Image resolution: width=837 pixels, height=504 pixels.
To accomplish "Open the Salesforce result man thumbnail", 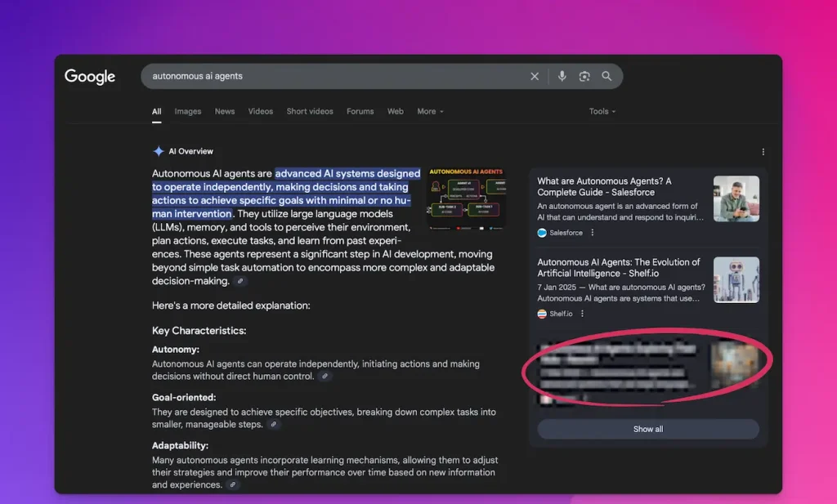I will pos(736,199).
